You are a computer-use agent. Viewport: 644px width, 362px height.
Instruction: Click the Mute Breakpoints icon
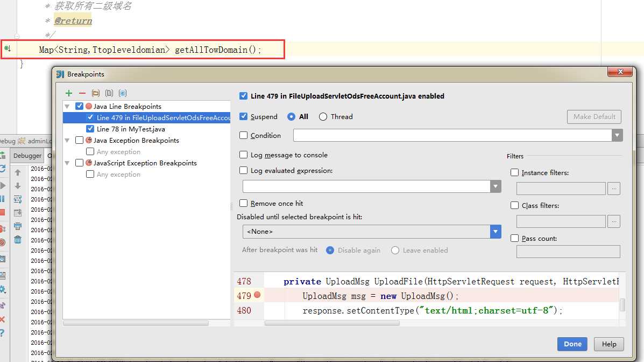3,242
